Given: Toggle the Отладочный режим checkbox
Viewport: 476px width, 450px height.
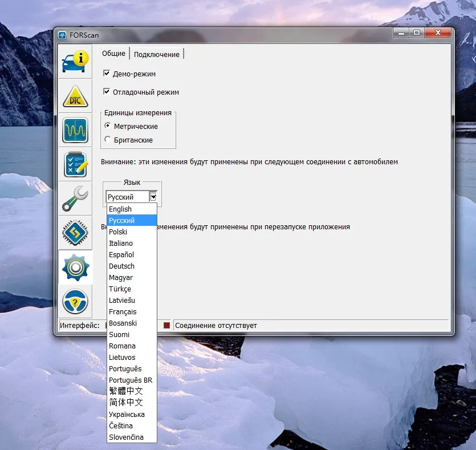Looking at the screenshot, I should [107, 91].
